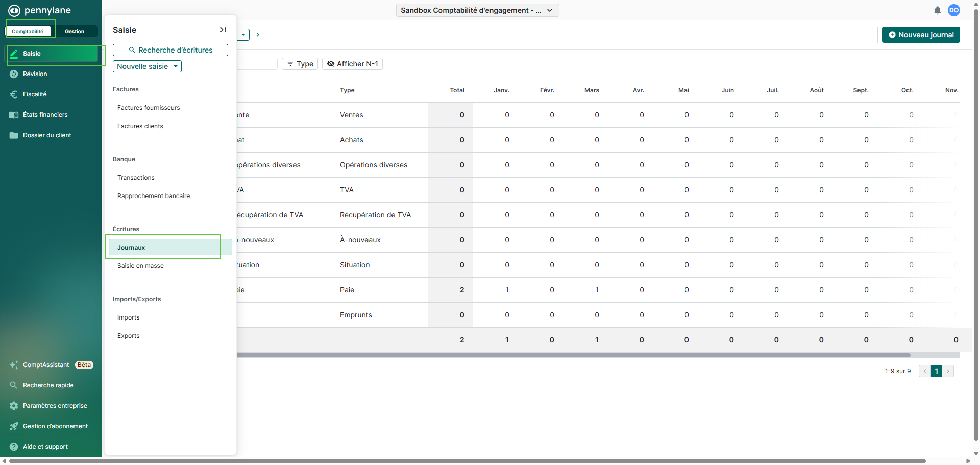The image size is (980, 465).
Task: Go to next page arrow in pagination
Action: (x=948, y=371)
